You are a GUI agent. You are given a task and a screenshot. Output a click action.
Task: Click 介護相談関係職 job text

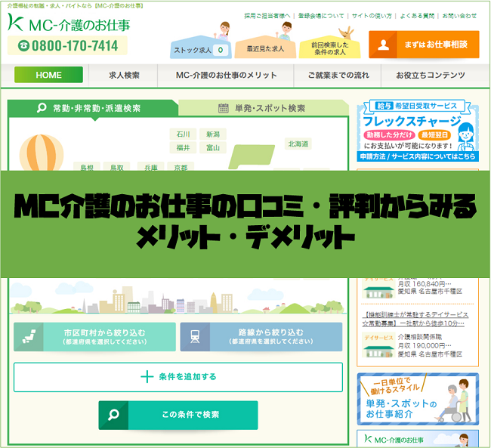[x=419, y=337]
